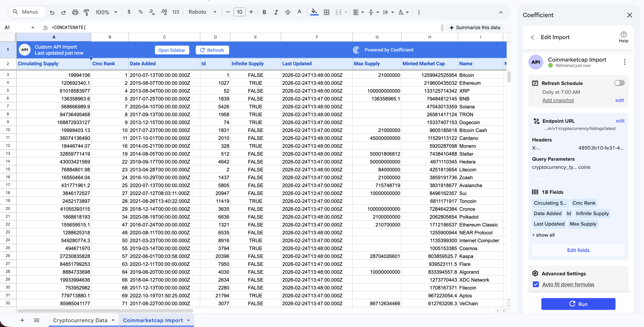Switch to the Cryptocurrency Data sheet tab
The width and height of the screenshot is (644, 327).
point(80,320)
